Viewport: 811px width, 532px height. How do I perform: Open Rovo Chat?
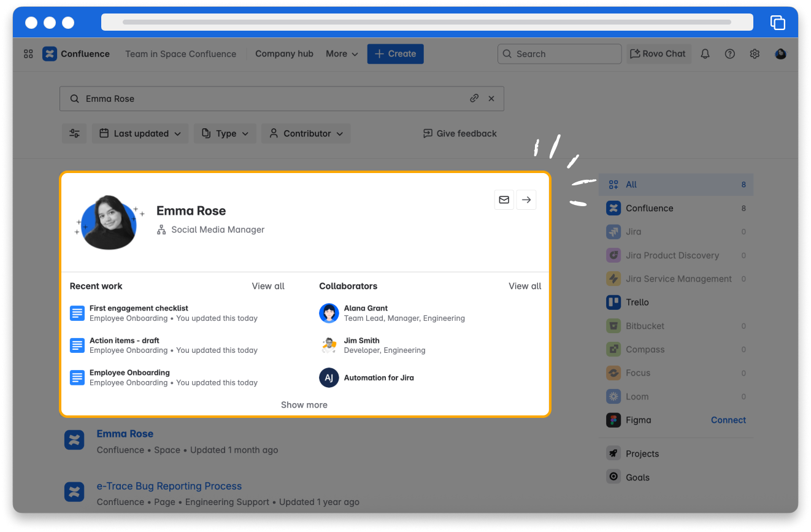pos(658,54)
